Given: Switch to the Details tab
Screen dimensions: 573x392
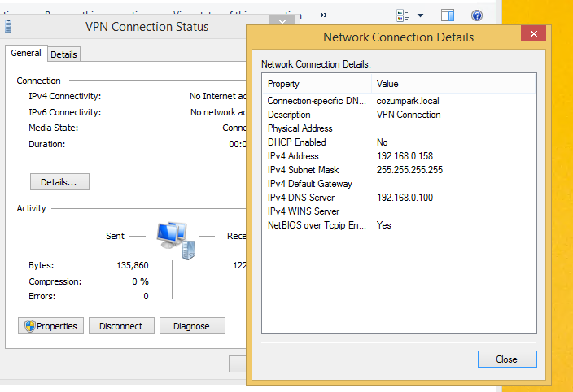Looking at the screenshot, I should click(63, 54).
